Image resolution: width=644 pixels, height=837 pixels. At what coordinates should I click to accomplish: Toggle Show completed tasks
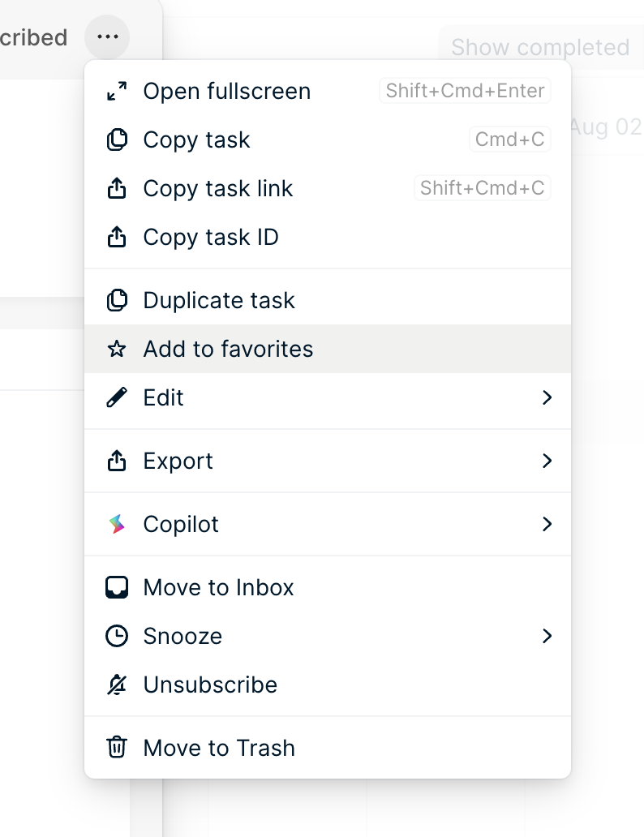click(541, 47)
